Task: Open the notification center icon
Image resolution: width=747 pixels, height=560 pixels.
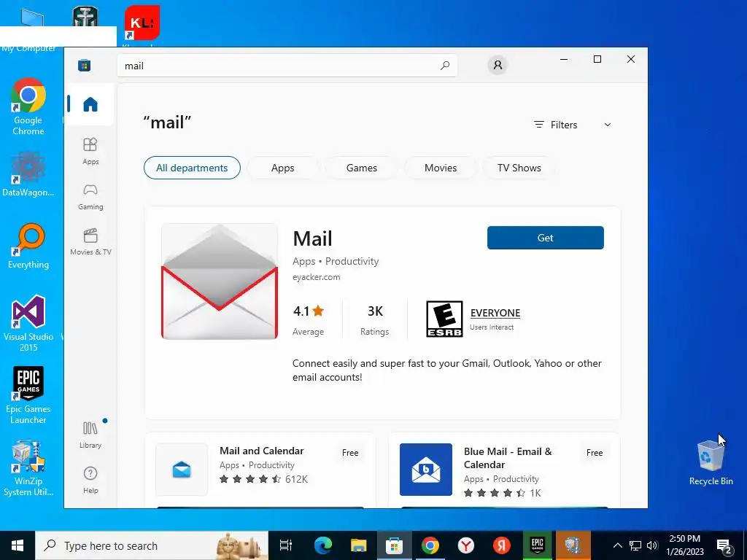Action: [x=724, y=546]
